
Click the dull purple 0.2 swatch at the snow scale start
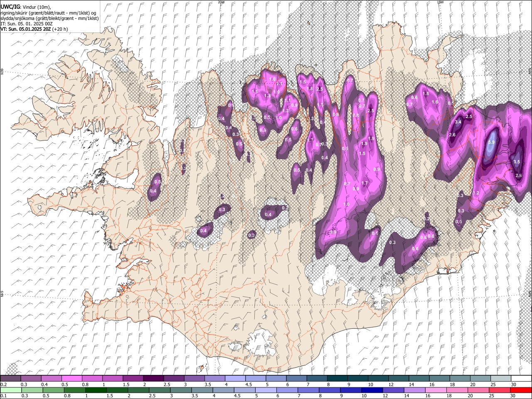(x=11, y=378)
